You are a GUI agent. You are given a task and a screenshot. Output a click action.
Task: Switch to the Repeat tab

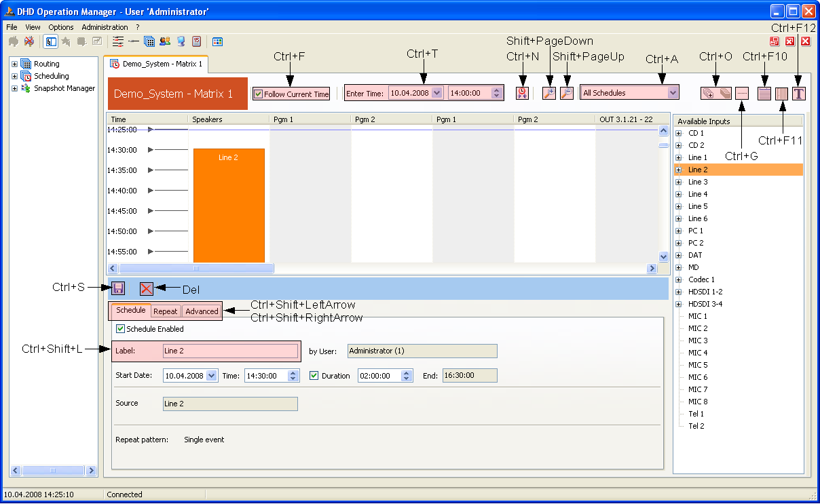(165, 311)
